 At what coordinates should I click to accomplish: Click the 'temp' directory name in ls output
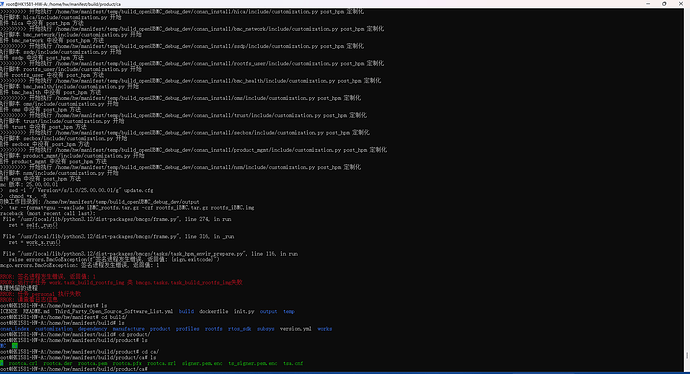coord(289,312)
